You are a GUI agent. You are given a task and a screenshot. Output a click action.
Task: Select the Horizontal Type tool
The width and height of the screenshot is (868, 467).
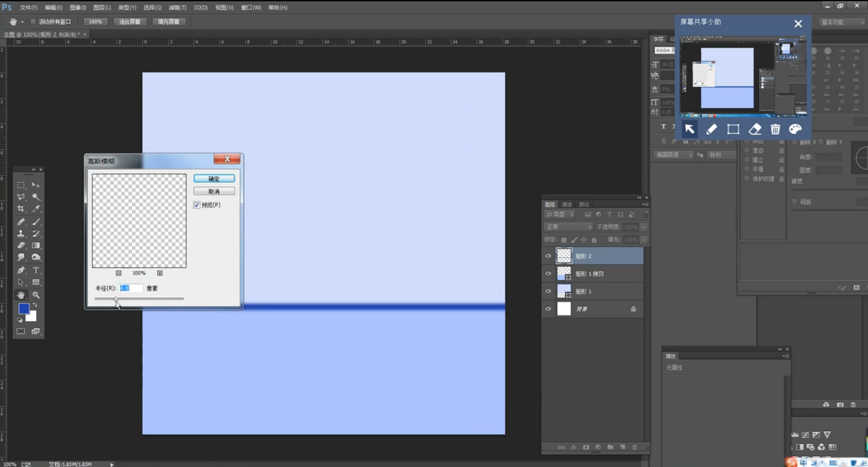point(36,270)
